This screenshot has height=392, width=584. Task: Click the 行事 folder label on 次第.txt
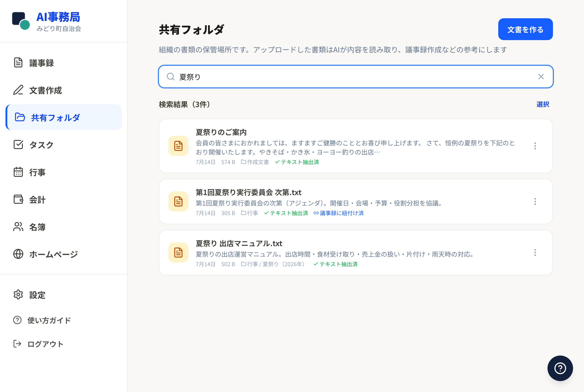point(249,213)
